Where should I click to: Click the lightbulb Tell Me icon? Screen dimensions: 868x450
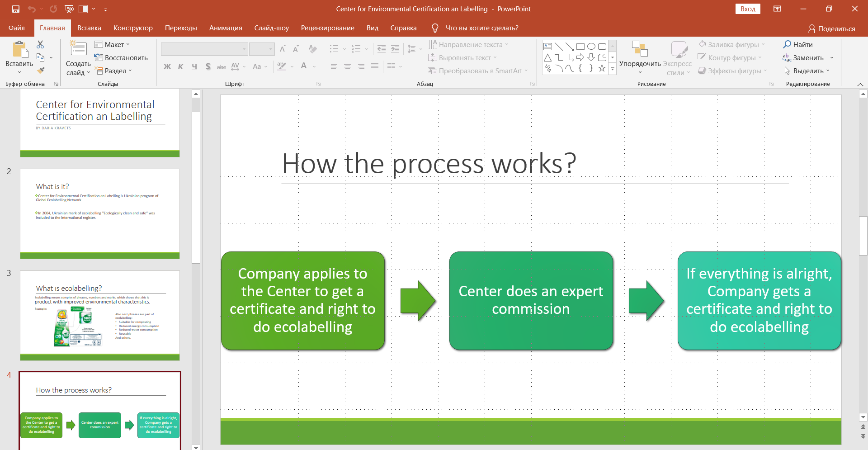pyautogui.click(x=435, y=28)
